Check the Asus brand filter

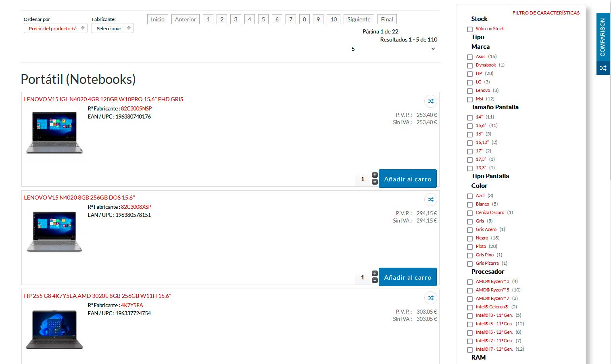470,57
